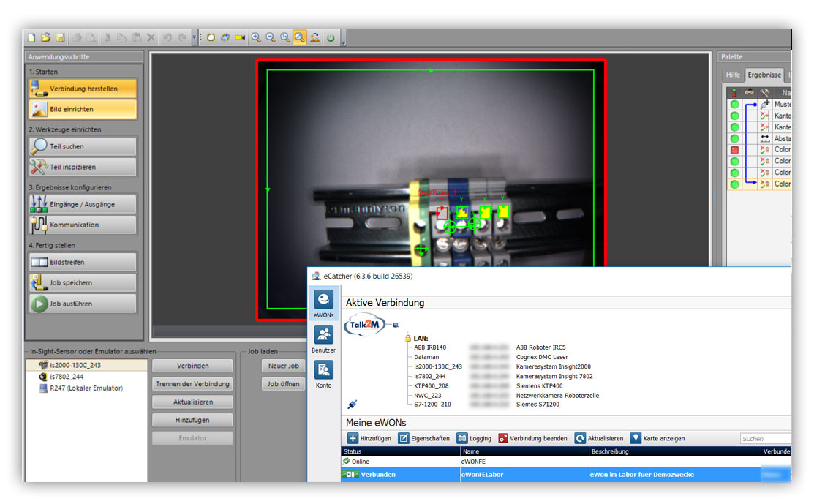Click Karte anzeigen in eCatcher
Viewport: 814px width, 504px height.
pos(657,439)
